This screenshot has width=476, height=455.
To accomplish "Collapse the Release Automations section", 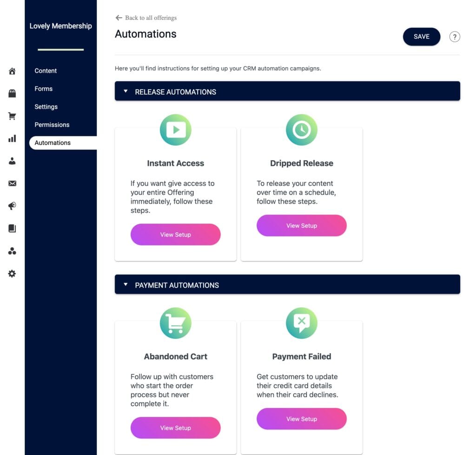I will (125, 91).
